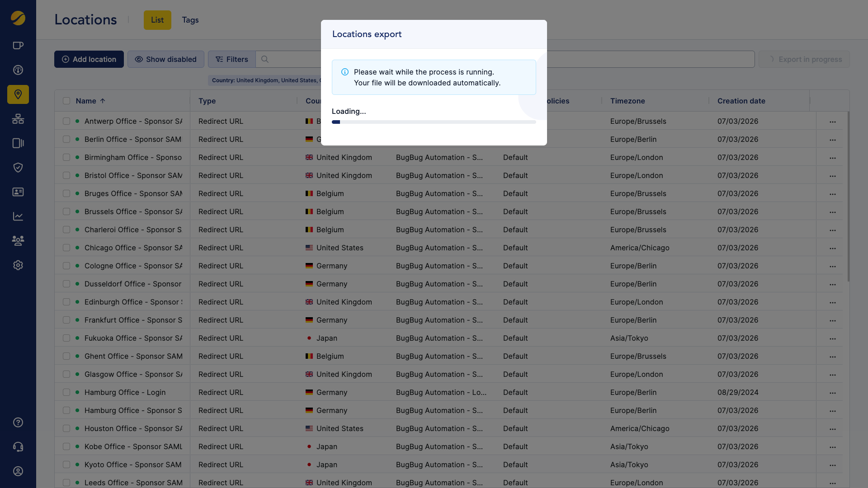Tick checkbox for Bristol Office row

(x=66, y=175)
